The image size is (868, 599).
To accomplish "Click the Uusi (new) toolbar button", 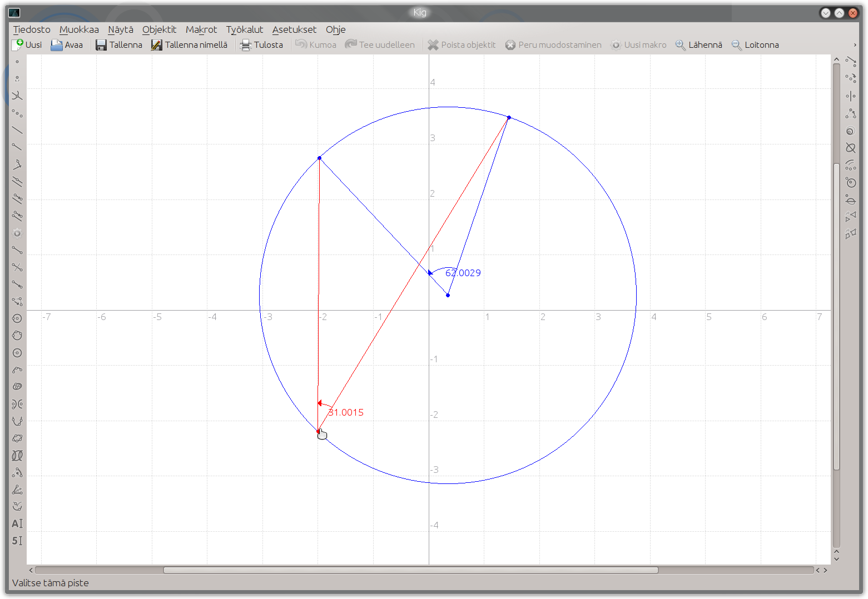I will [x=27, y=45].
